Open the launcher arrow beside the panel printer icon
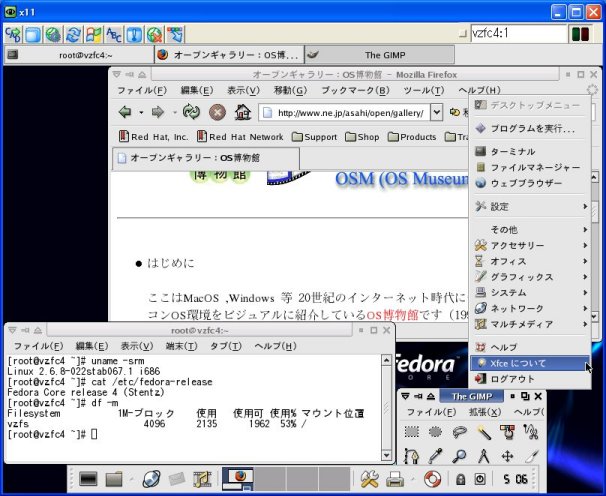This screenshot has height=496, width=606. [412, 479]
